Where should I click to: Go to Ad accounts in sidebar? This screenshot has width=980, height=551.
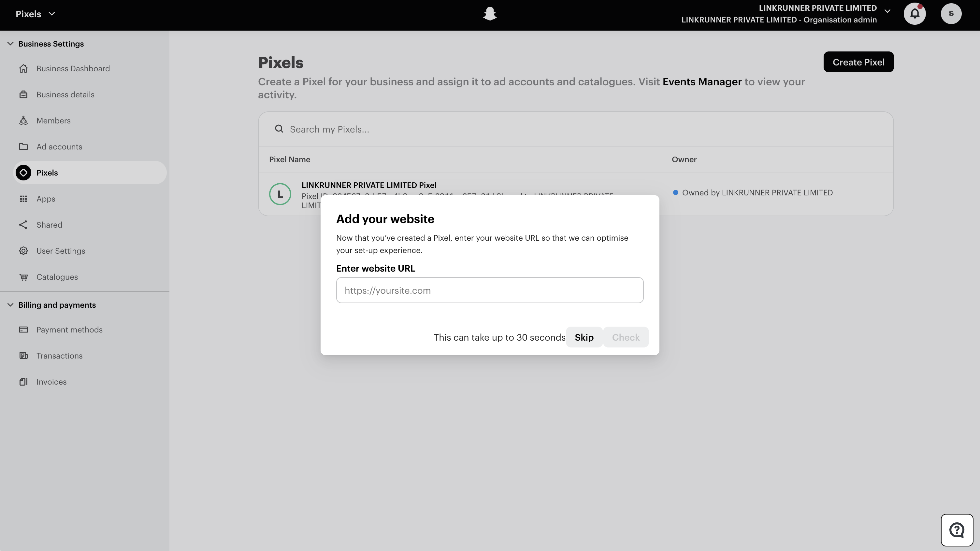point(59,147)
